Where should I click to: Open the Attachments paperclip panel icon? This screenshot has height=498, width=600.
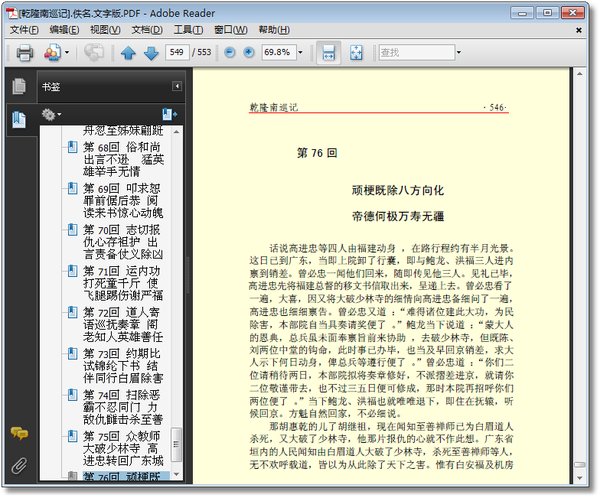(19, 466)
